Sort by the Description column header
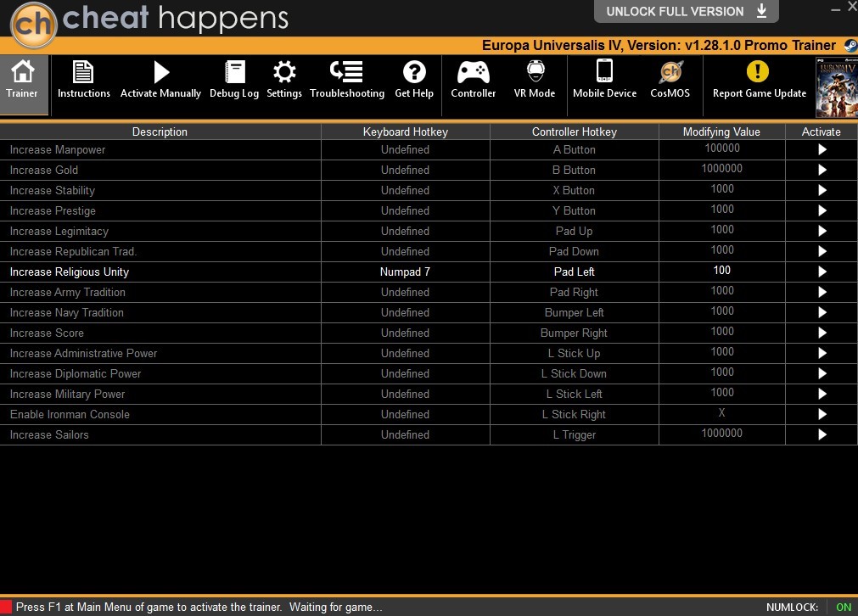The image size is (858, 616). [x=160, y=132]
